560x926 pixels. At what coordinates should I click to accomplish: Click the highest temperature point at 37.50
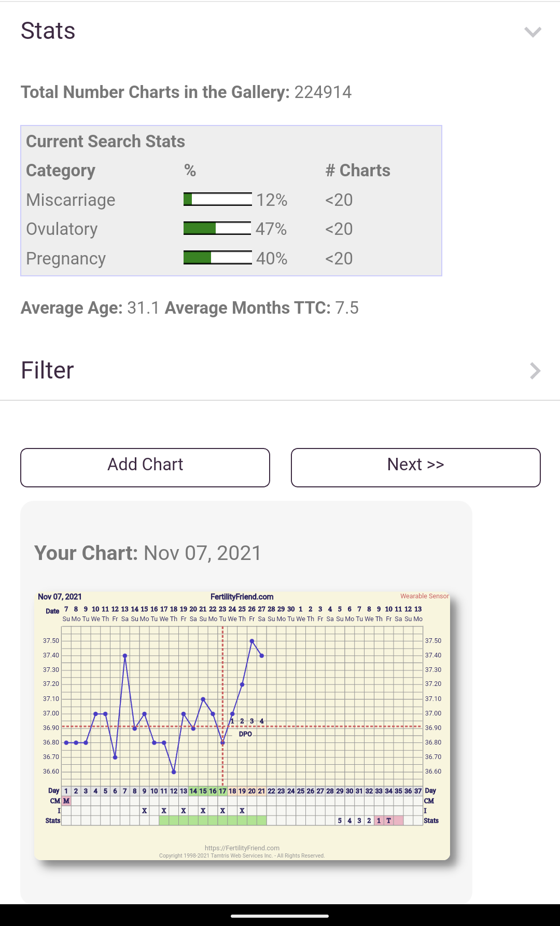pyautogui.click(x=252, y=641)
